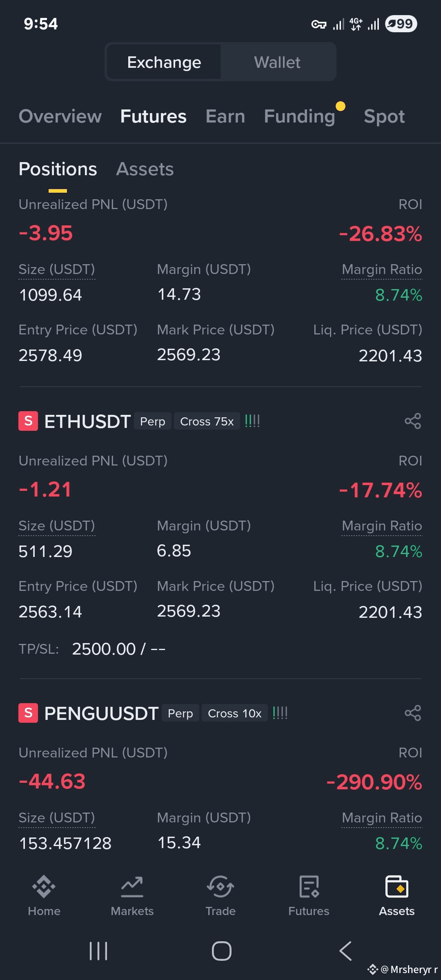Tap the Android recent apps icon
Viewport: 441px width, 980px height.
click(x=98, y=951)
